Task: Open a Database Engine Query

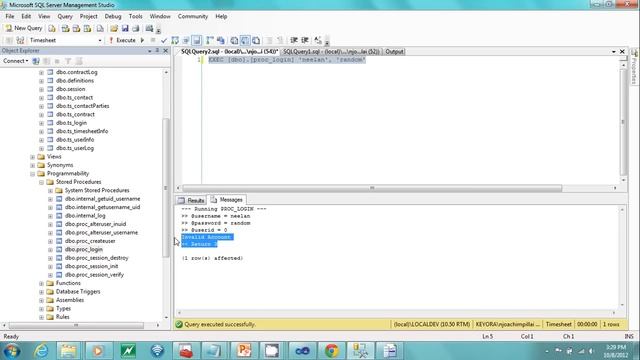Action: (52, 29)
